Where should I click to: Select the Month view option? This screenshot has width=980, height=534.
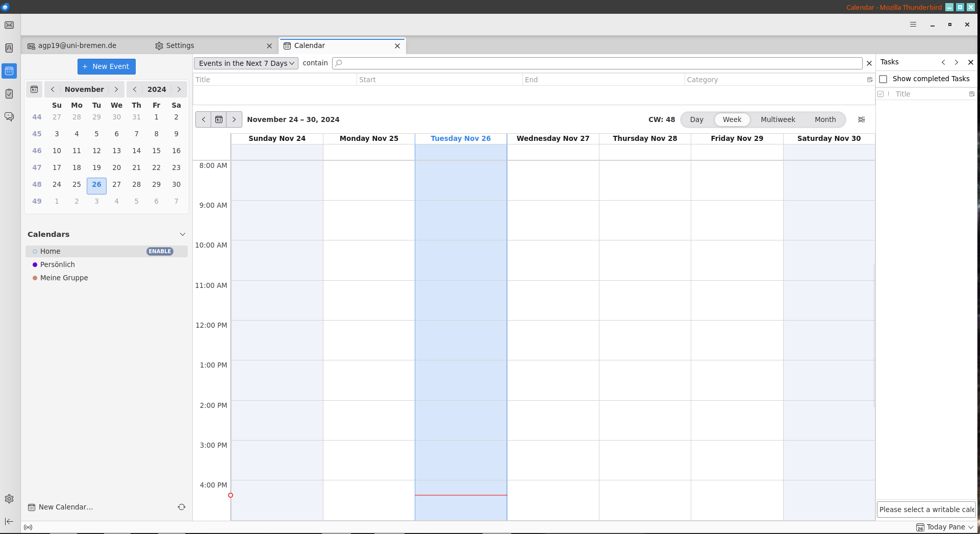[x=825, y=119]
